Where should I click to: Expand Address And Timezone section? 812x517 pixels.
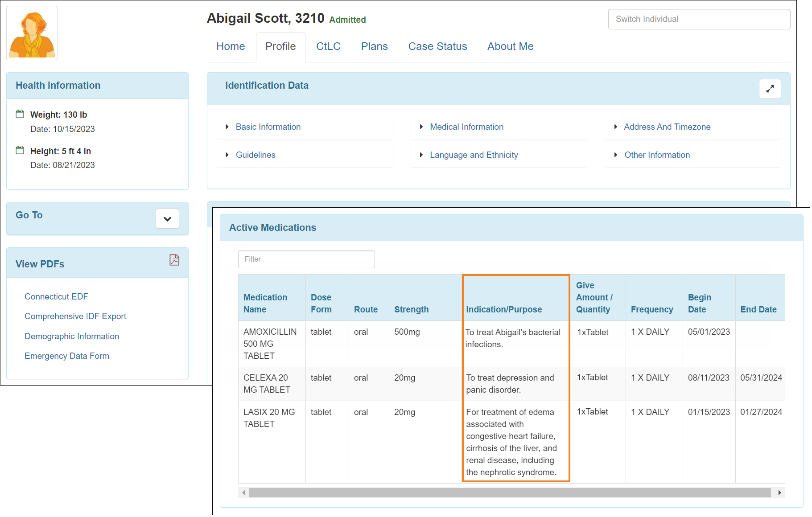(667, 127)
